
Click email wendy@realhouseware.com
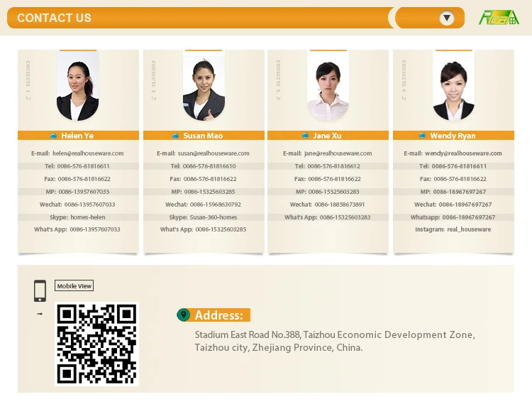coord(463,153)
